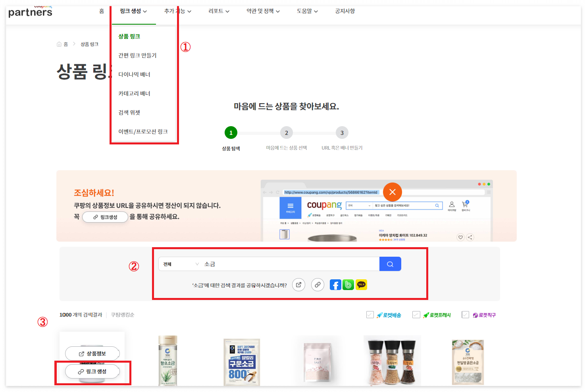Select 이벤트/프로모션 링크 menu item
The height and width of the screenshot is (392, 587).
[143, 131]
